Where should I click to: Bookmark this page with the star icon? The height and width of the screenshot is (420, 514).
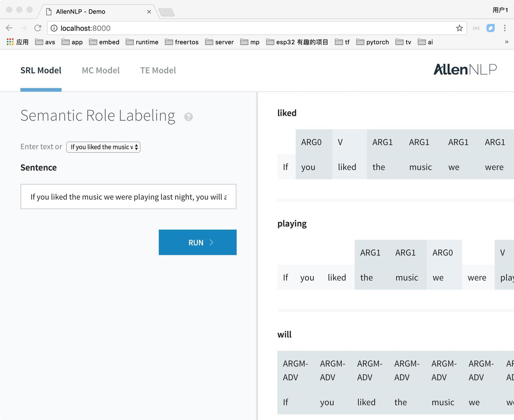(x=460, y=28)
